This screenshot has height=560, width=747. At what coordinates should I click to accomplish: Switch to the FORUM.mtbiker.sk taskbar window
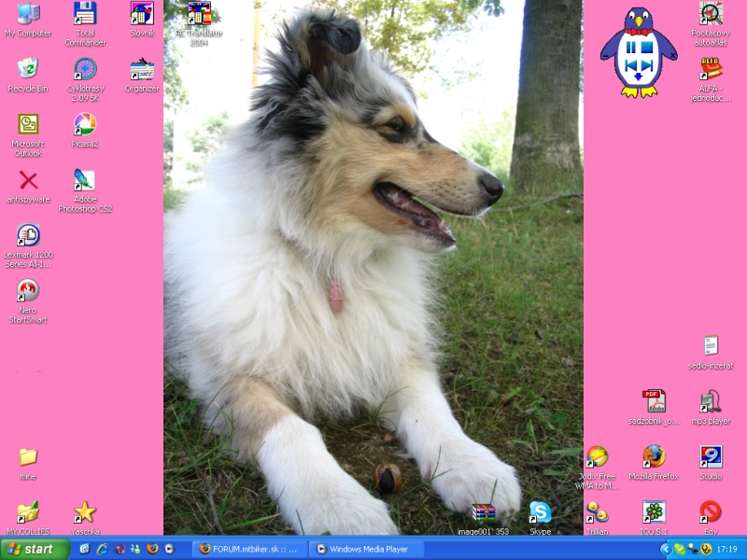point(249,549)
